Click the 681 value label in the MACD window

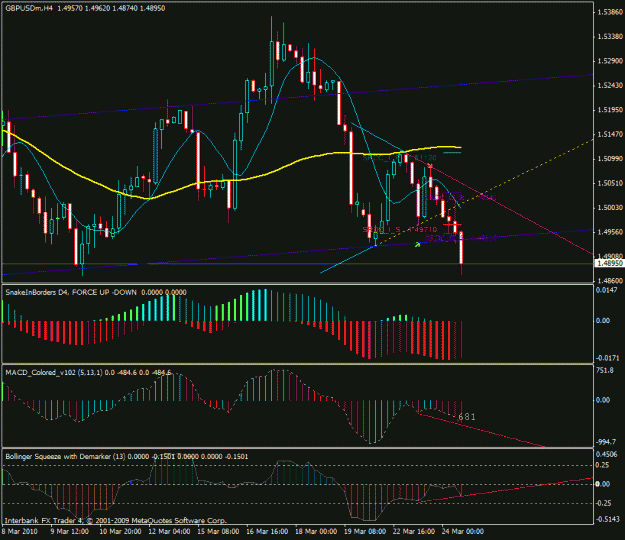click(467, 417)
